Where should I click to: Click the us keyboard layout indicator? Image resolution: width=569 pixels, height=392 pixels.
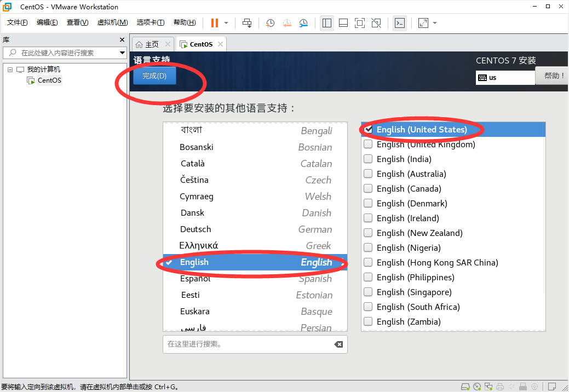click(x=505, y=78)
